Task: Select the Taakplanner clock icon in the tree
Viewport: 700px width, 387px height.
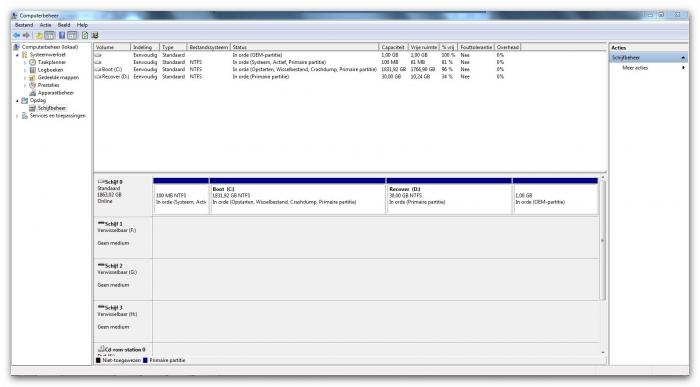Action: (x=33, y=62)
